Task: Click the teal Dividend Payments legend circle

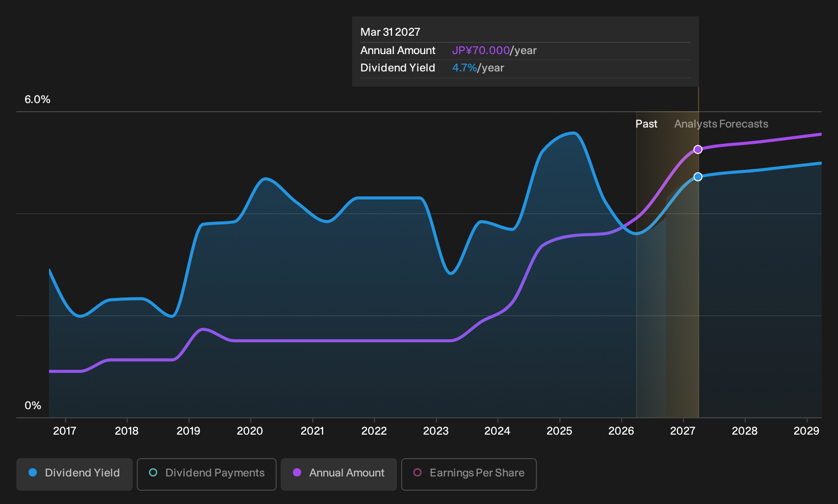Action: pyautogui.click(x=153, y=472)
